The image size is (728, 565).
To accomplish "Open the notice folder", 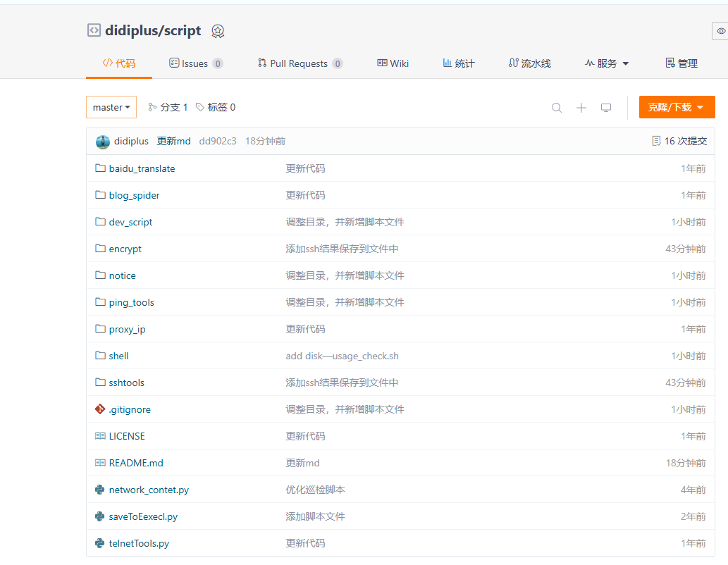I will [123, 275].
